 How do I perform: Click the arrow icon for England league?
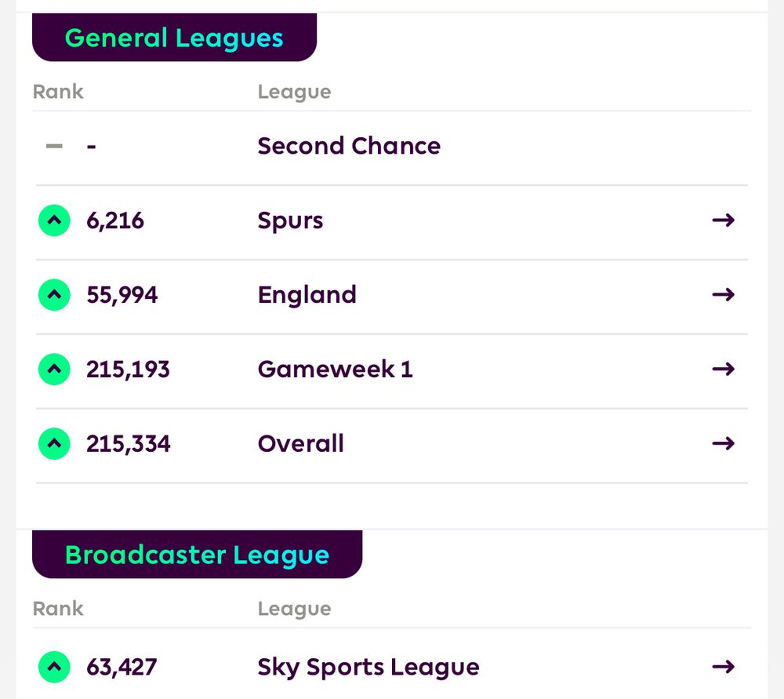pyautogui.click(x=723, y=295)
